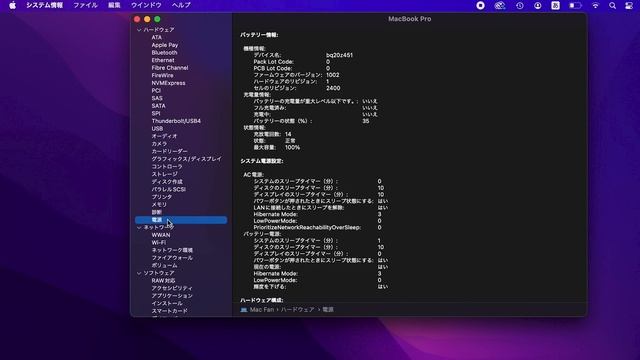The image size is (640, 360).
Task: Select NVMExpress in sidebar
Action: 169,83
